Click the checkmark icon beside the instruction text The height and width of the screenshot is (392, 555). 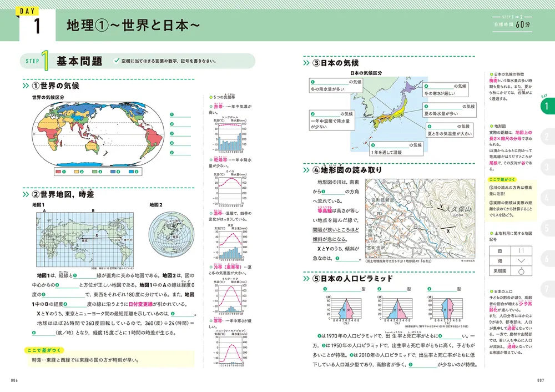tap(117, 61)
